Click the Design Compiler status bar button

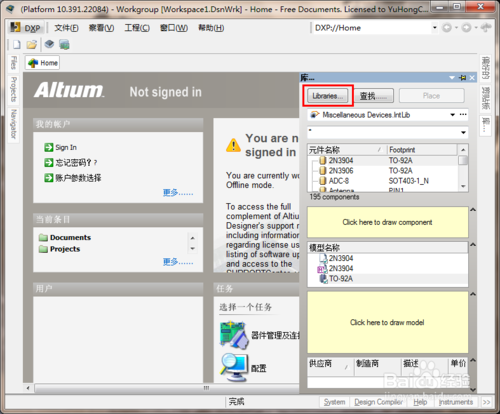click(x=378, y=402)
